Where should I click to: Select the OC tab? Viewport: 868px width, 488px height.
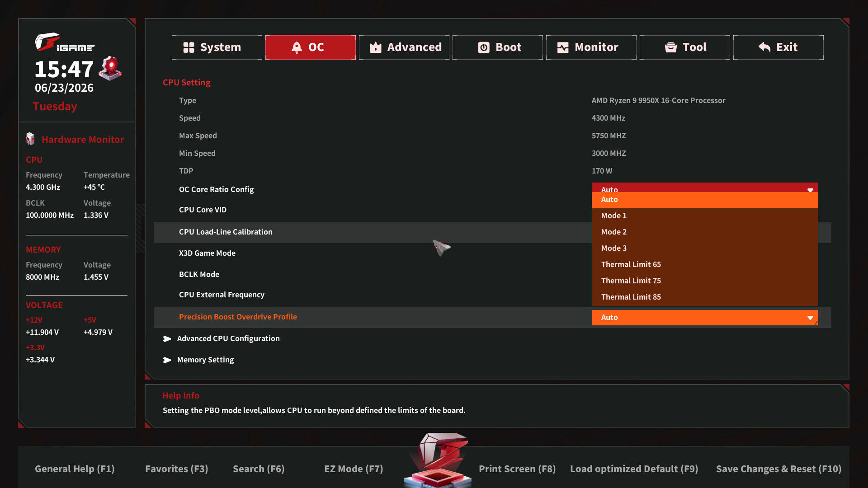point(311,47)
